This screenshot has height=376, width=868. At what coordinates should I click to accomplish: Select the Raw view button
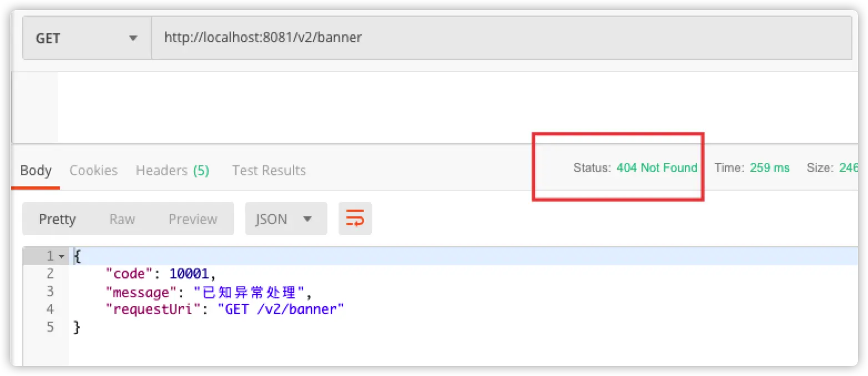pos(122,219)
